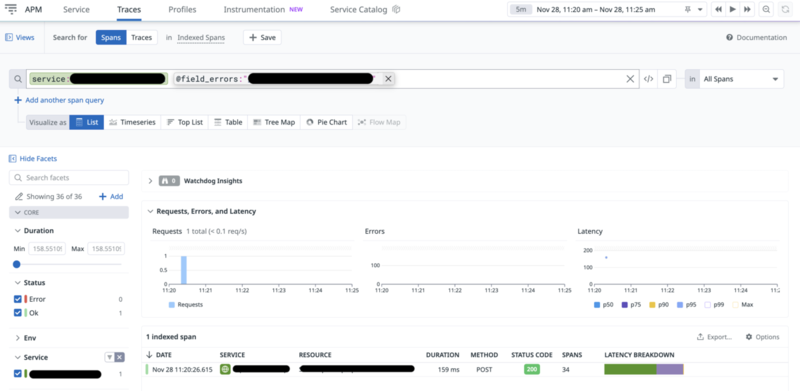
Task: Visualize as Tree Map
Action: pyautogui.click(x=274, y=123)
